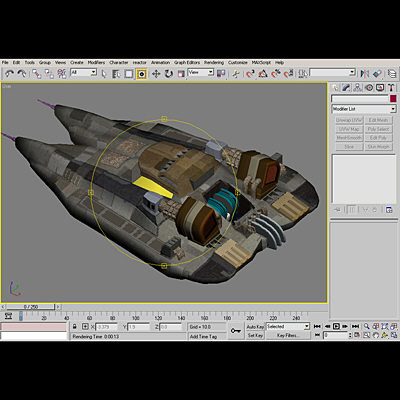Screen dimensions: 400x400
Task: Click the Align tool icon
Action: click(377, 74)
